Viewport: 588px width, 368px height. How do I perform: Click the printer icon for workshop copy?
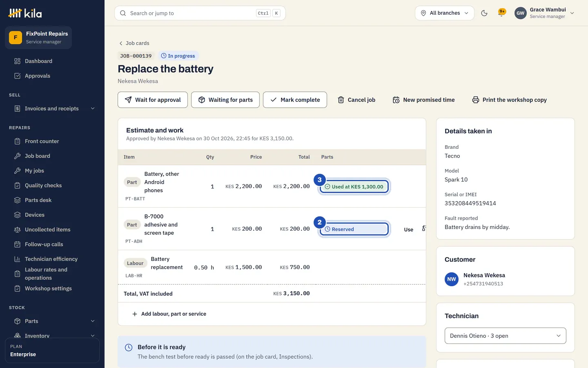pos(476,100)
